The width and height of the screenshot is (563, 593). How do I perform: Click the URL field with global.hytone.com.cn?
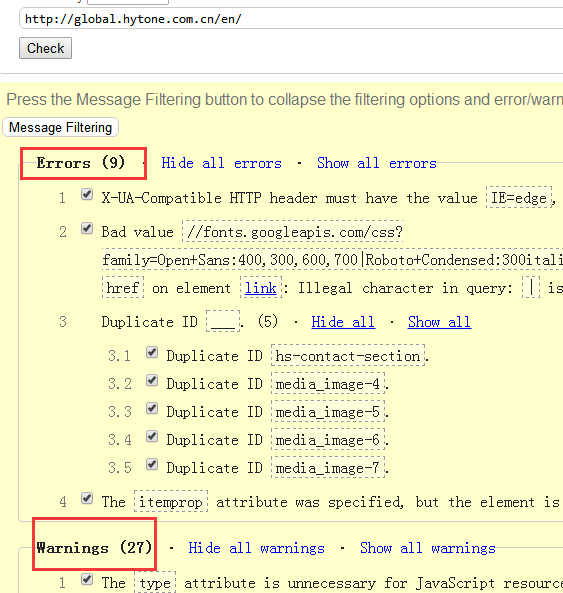point(291,19)
